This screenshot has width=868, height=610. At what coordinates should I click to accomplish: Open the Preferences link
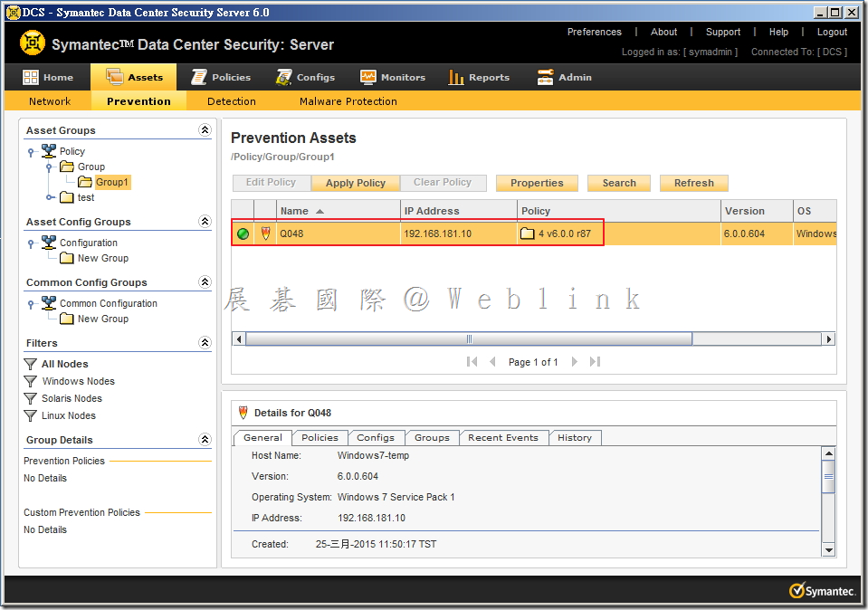coord(594,32)
